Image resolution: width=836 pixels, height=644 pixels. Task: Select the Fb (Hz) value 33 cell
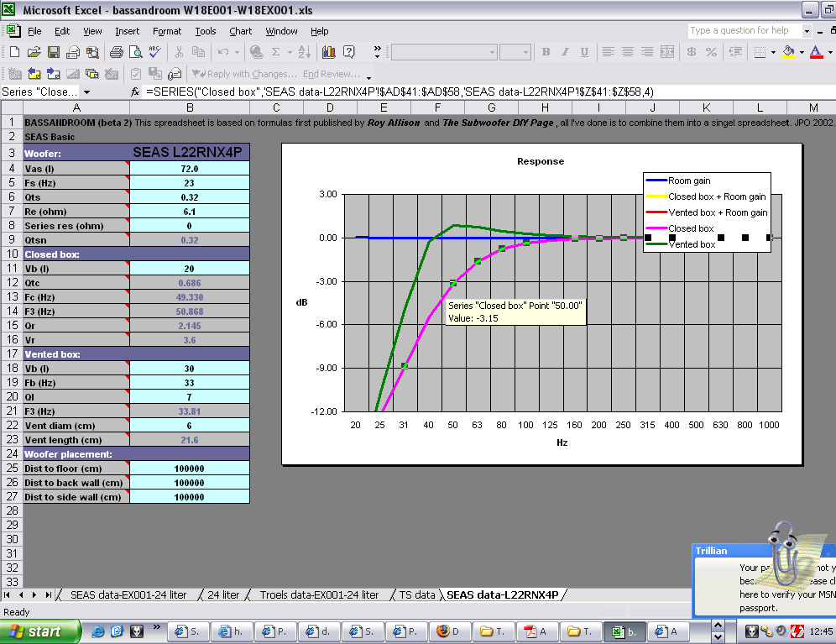pyautogui.click(x=189, y=383)
